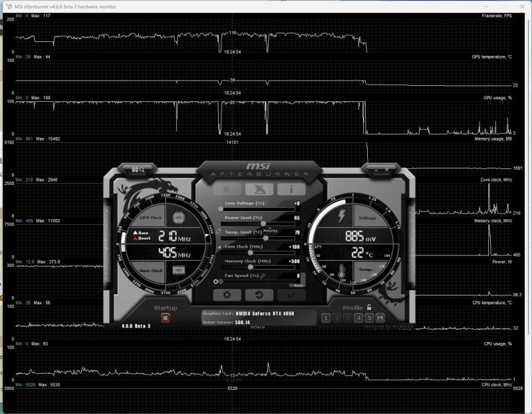
Task: Click the thermometer temperature icon
Action: 341,271
